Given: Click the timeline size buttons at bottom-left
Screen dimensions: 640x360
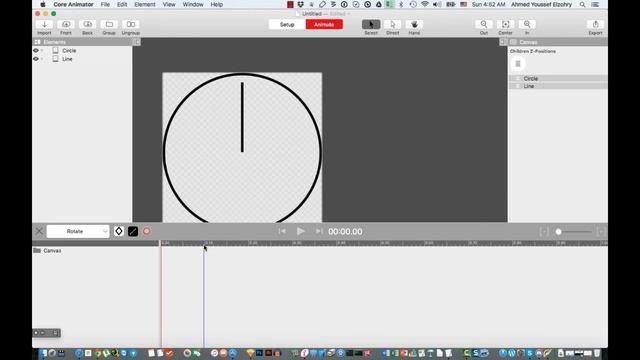Looking at the screenshot, I should coord(47,333).
